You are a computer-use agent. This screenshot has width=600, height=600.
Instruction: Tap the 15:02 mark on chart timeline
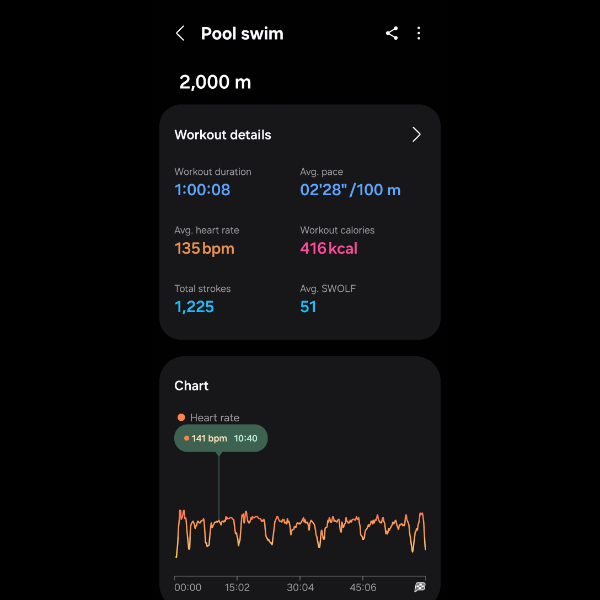(x=237, y=587)
